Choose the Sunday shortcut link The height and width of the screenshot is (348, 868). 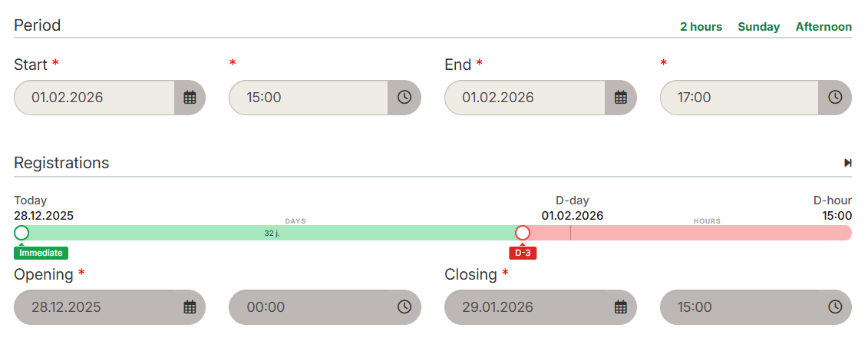pos(758,27)
